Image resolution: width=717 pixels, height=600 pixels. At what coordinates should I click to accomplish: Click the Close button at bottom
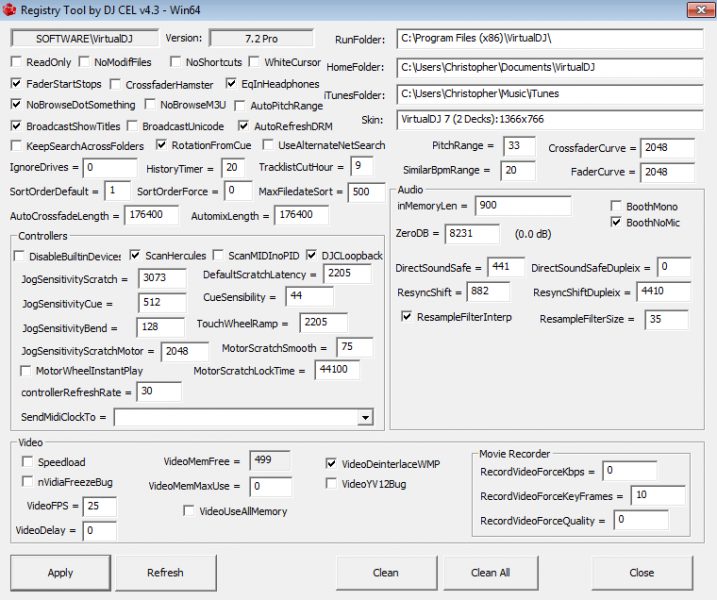[642, 573]
